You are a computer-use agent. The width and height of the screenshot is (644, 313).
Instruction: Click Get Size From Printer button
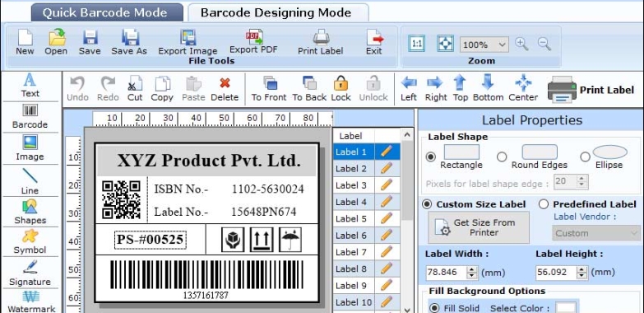(x=479, y=227)
